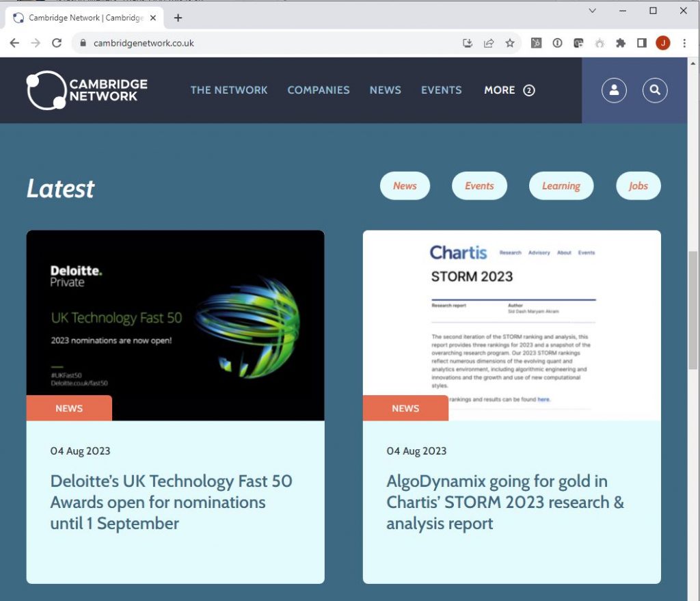Share this page icon
This screenshot has width=700, height=601.
point(489,43)
